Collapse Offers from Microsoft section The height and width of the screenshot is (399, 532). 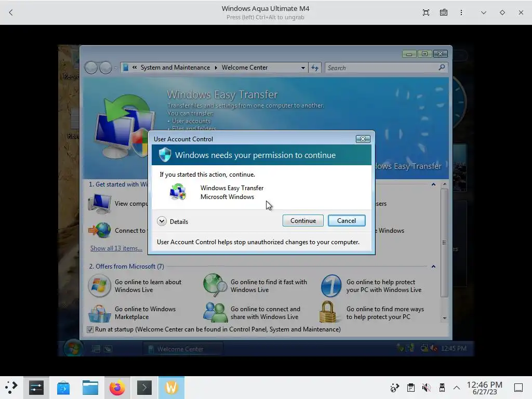click(x=433, y=267)
